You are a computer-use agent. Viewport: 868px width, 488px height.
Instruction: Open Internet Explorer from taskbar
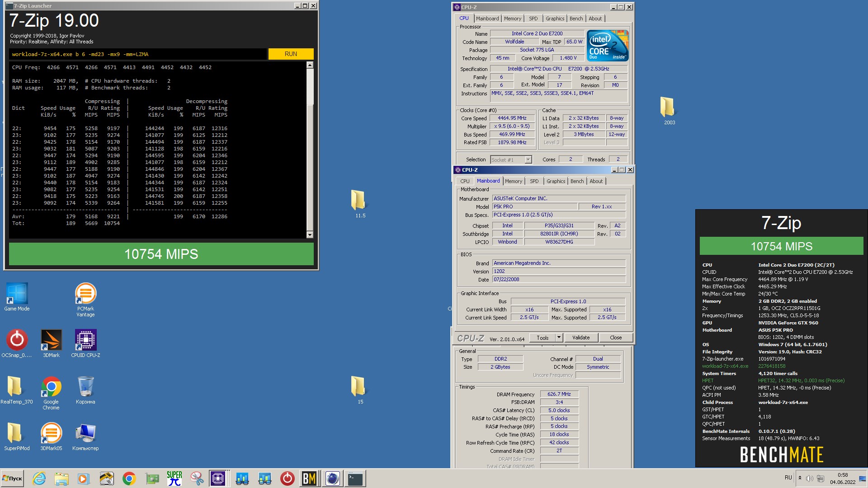[39, 479]
